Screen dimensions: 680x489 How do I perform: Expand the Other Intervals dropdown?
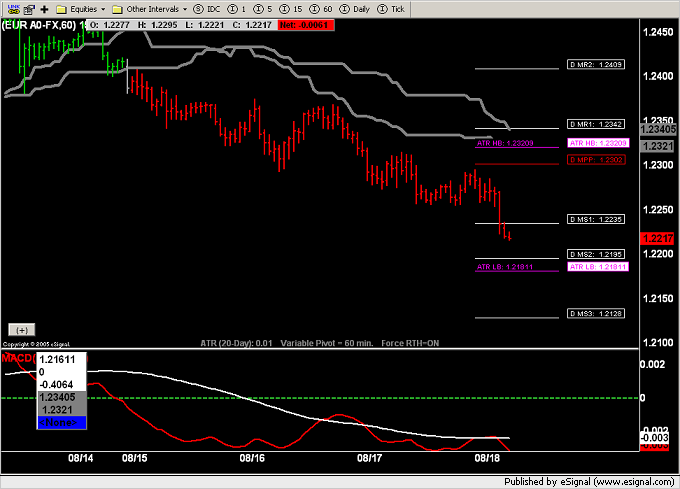pyautogui.click(x=150, y=9)
